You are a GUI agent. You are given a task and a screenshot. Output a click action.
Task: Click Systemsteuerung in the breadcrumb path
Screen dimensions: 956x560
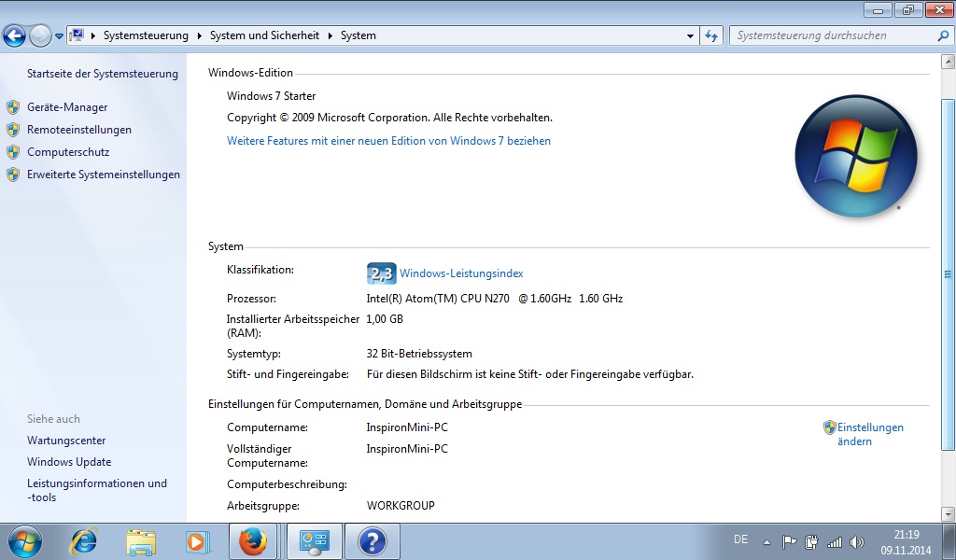tap(146, 35)
